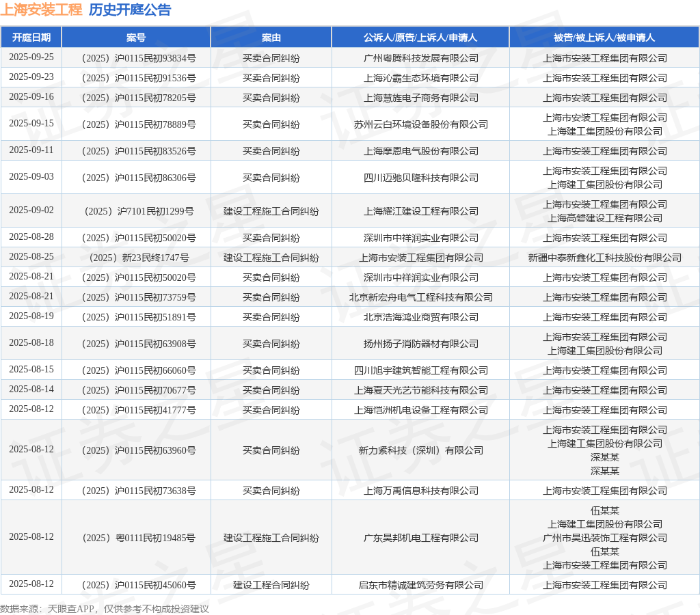Click plaintiff 上海慧旌电子商务有限公司

[x=421, y=98]
